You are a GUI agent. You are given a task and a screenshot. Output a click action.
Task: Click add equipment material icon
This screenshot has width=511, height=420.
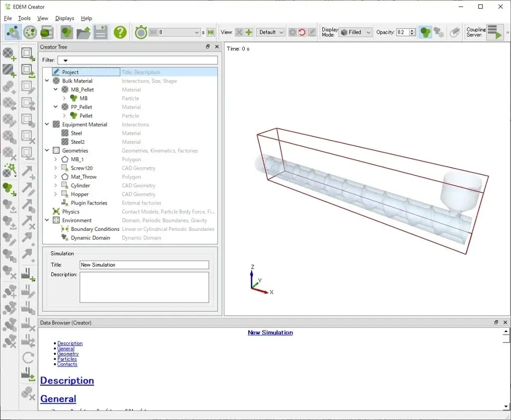9,70
